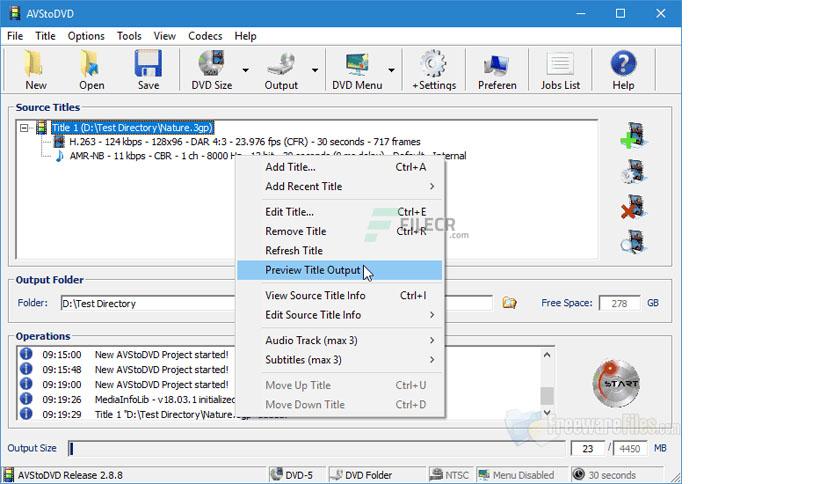The height and width of the screenshot is (484, 836).
Task: Open the Tools menu
Action: [129, 36]
